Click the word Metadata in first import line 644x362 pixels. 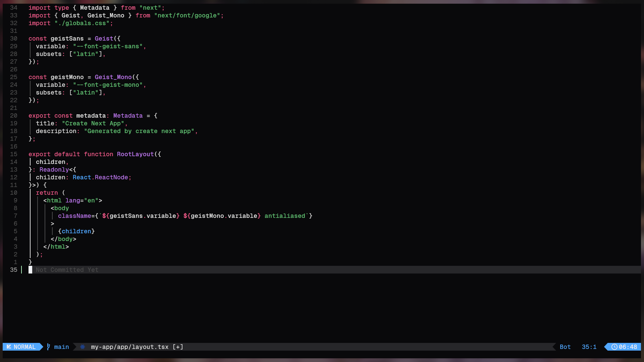tap(95, 8)
